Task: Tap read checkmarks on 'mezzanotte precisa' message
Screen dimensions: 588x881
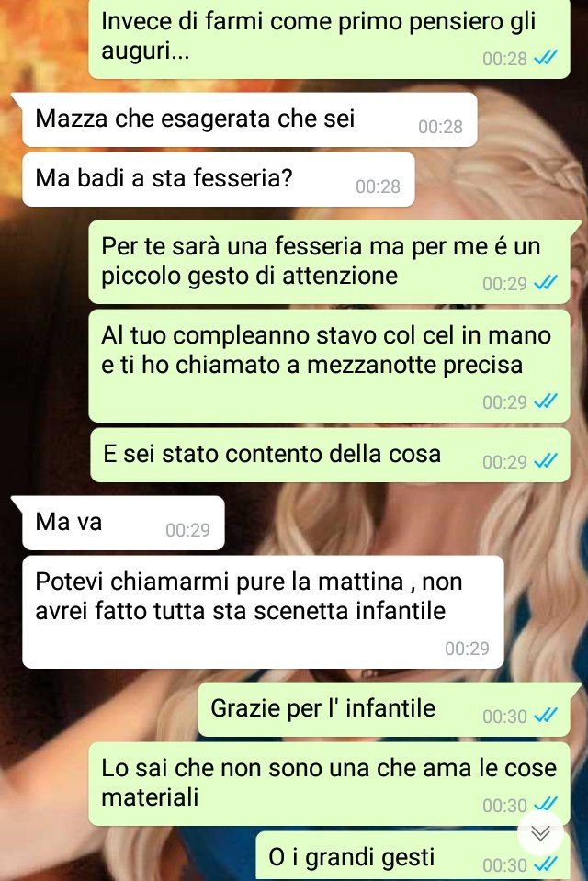Action: click(x=545, y=401)
